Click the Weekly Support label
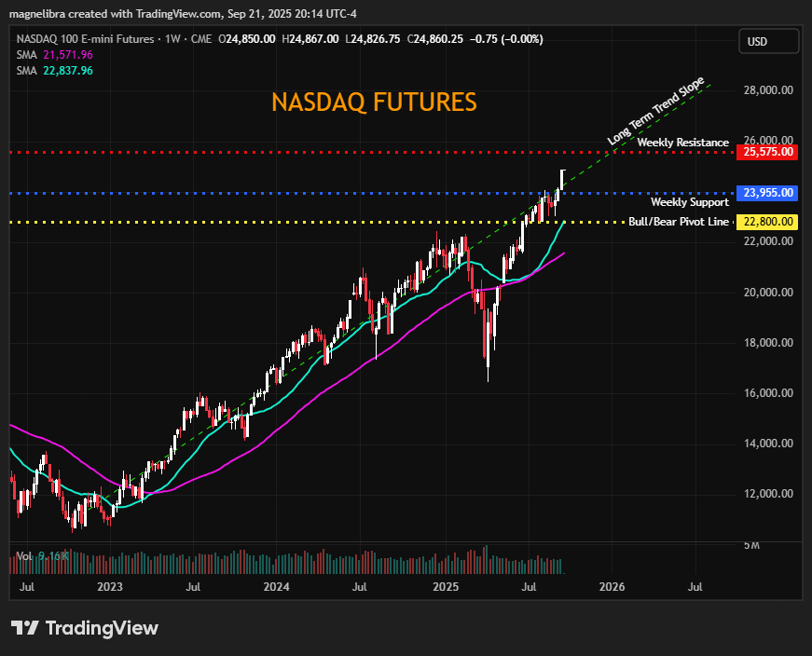Viewport: 812px width, 656px height. (690, 202)
